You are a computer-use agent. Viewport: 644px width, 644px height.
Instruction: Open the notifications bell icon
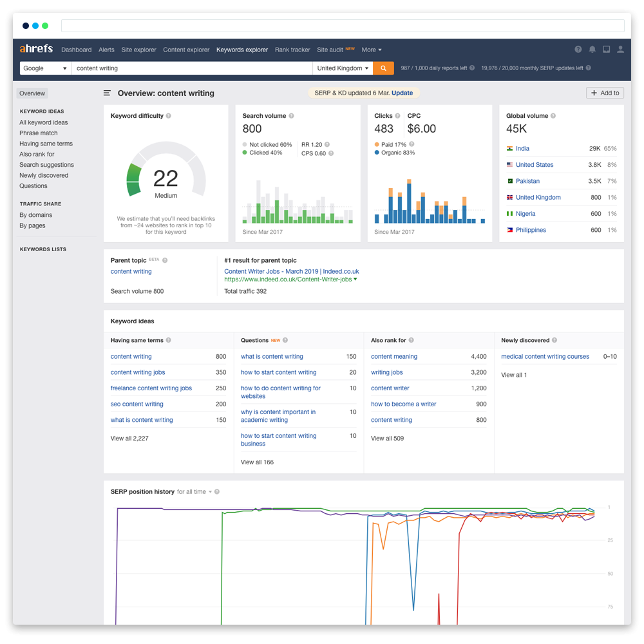[x=592, y=50]
